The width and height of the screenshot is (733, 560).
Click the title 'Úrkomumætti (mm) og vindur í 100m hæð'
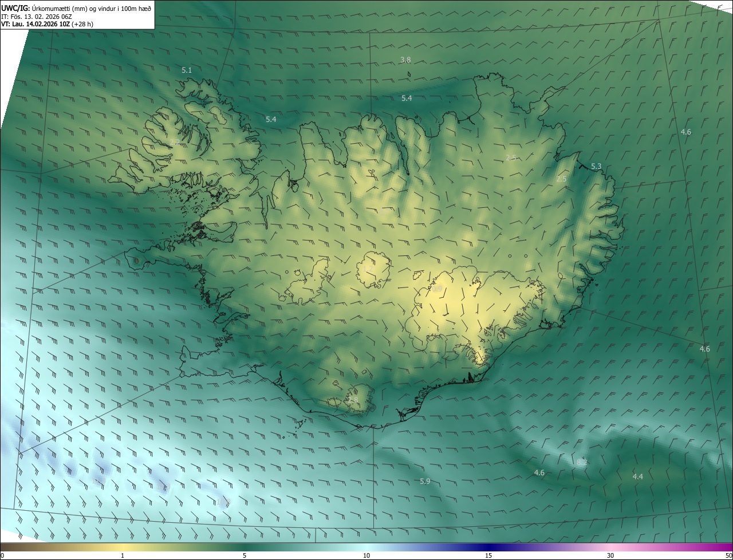[91, 8]
